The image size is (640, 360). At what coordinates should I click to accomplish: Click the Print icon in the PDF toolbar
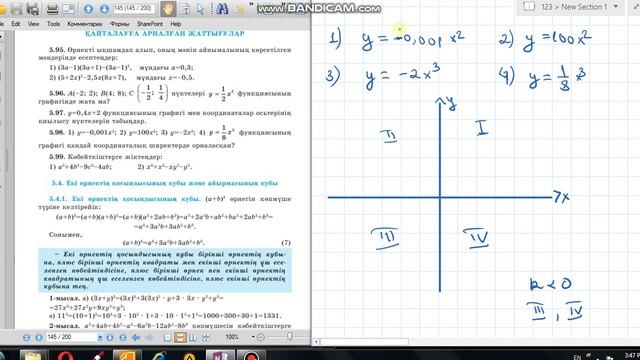click(x=52, y=9)
